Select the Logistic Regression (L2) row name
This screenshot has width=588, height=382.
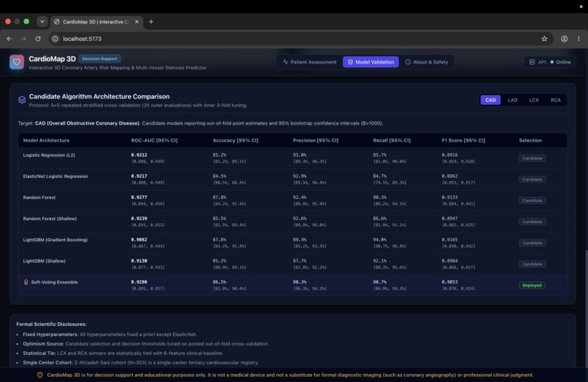[49, 155]
